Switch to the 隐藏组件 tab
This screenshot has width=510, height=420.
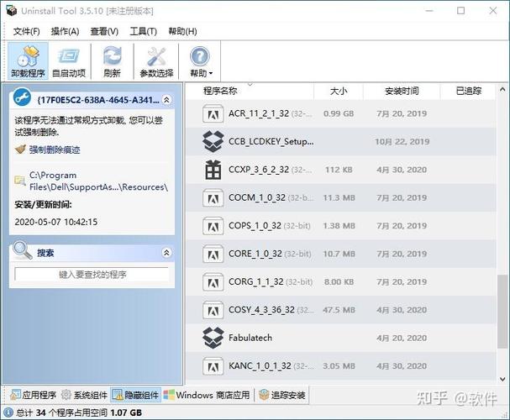(135, 395)
